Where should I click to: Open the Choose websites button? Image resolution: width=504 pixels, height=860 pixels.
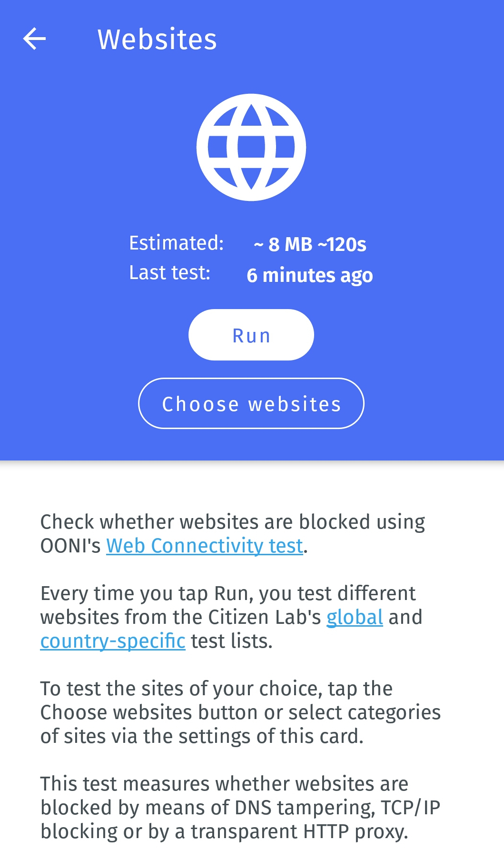[x=251, y=403]
